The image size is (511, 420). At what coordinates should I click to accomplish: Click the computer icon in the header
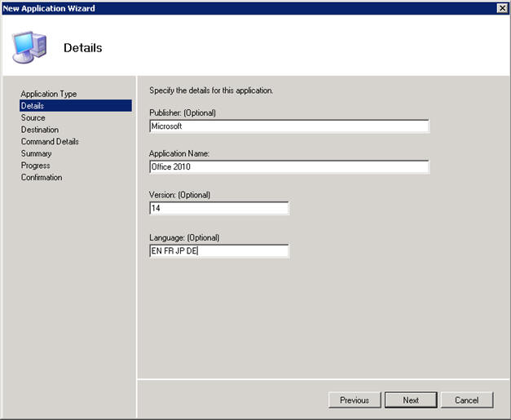tap(29, 47)
